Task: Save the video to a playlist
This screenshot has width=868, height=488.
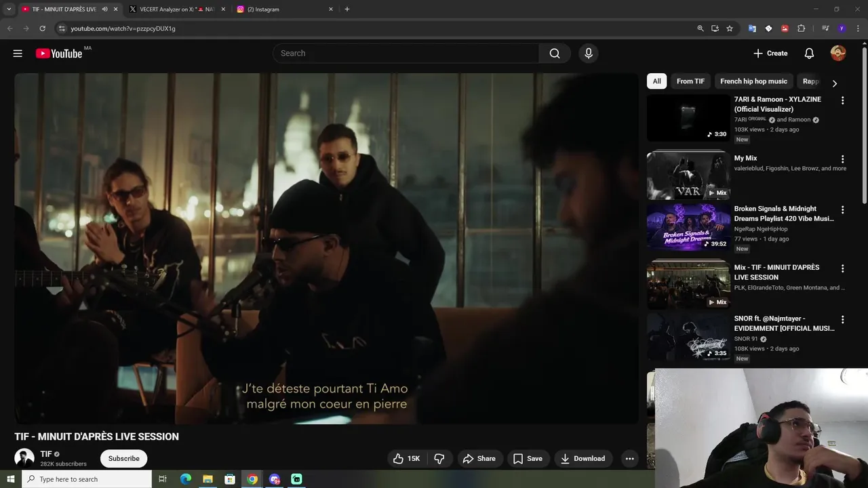Action: tap(528, 459)
